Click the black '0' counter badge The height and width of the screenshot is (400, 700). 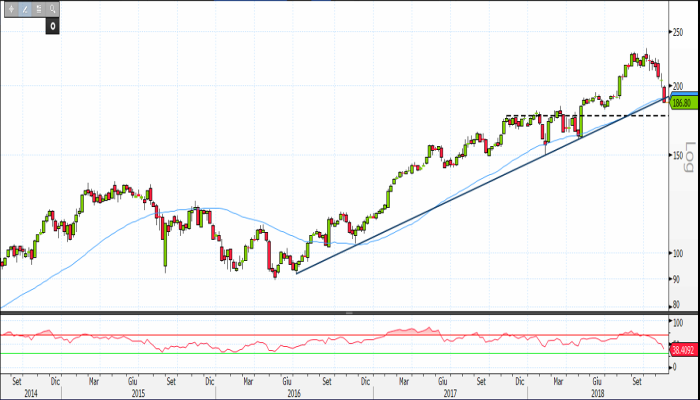tap(51, 25)
